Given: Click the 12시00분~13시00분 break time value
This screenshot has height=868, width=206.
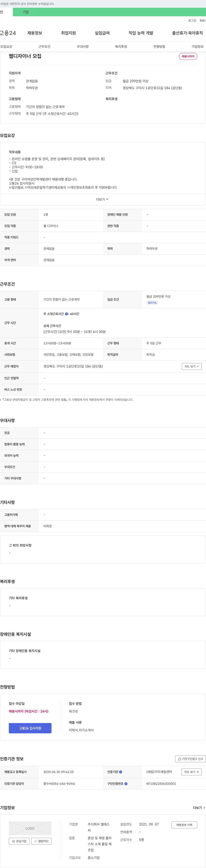Looking at the screenshot, I should coord(57,343).
